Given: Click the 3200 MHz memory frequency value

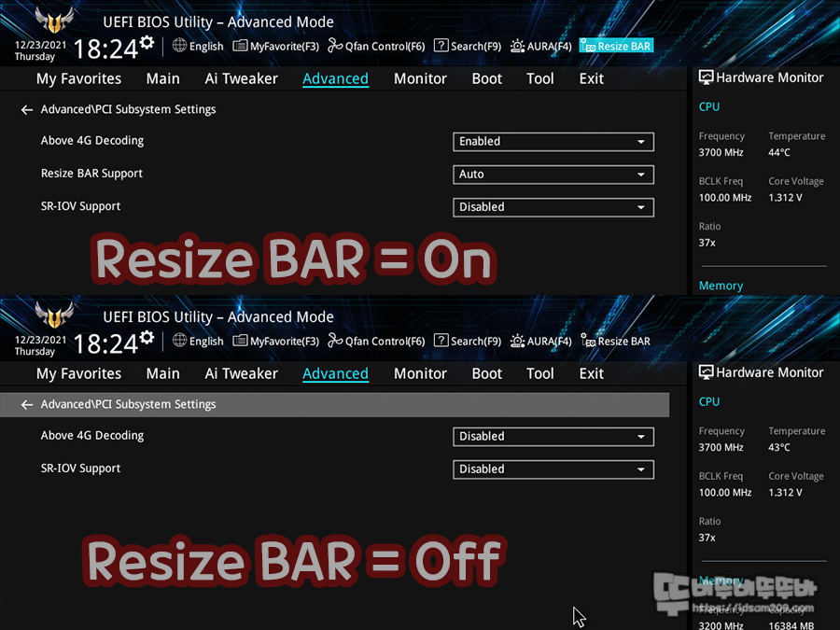Looking at the screenshot, I should [x=721, y=625].
